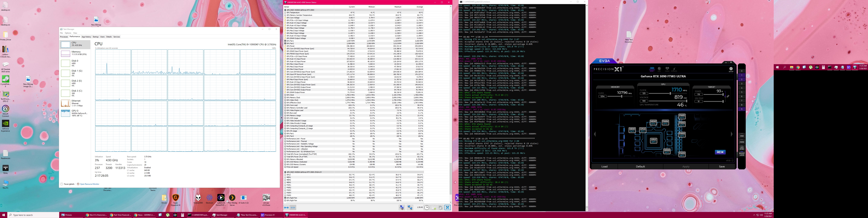The height and width of the screenshot is (218, 868).
Task: Open Resource Monitor link
Action: tap(88, 184)
